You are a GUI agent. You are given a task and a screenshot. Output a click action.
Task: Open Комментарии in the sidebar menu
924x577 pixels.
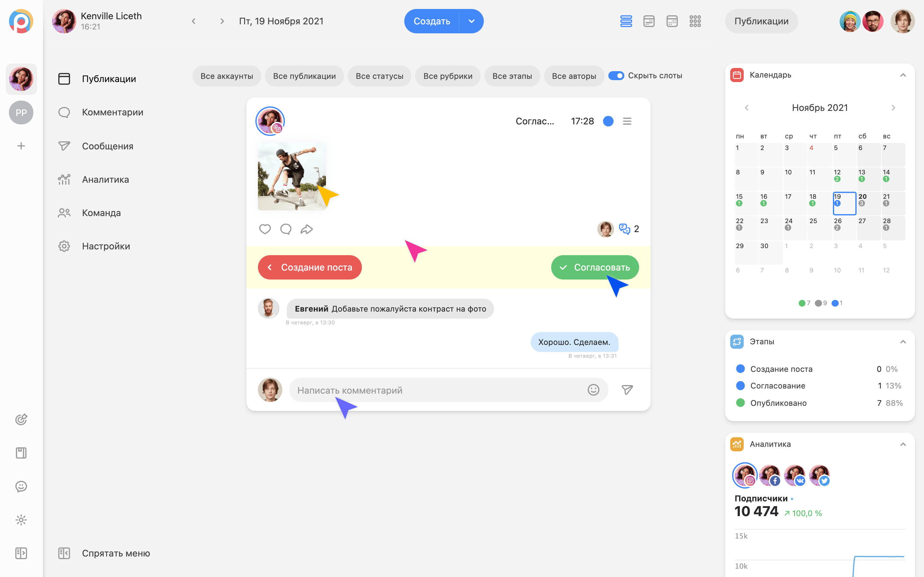pos(112,112)
